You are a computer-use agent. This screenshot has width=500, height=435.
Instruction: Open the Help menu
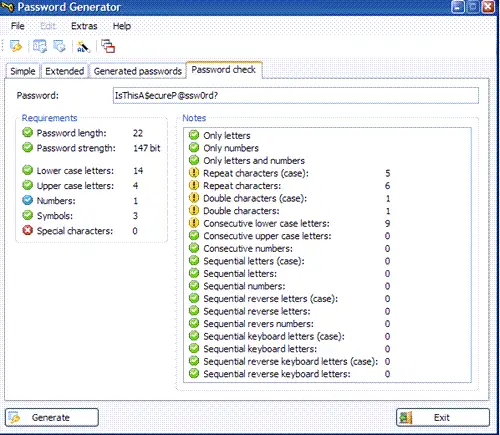tap(122, 26)
